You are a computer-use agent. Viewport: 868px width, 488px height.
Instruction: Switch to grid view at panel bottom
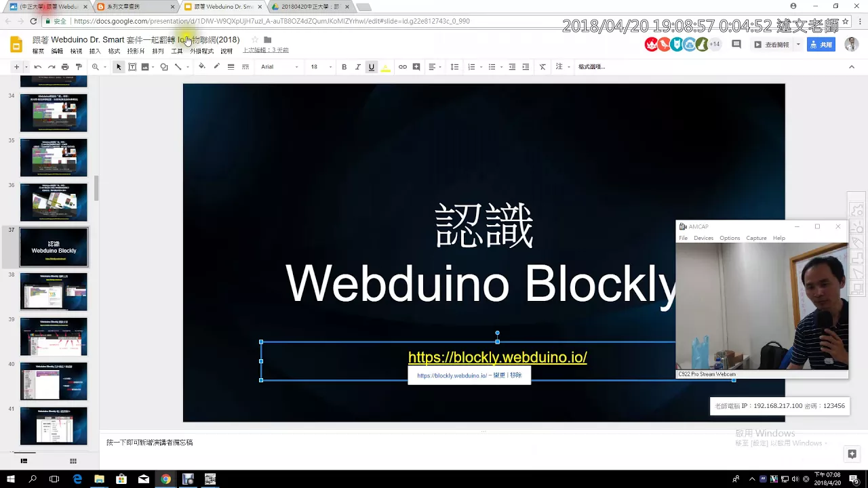click(x=73, y=461)
